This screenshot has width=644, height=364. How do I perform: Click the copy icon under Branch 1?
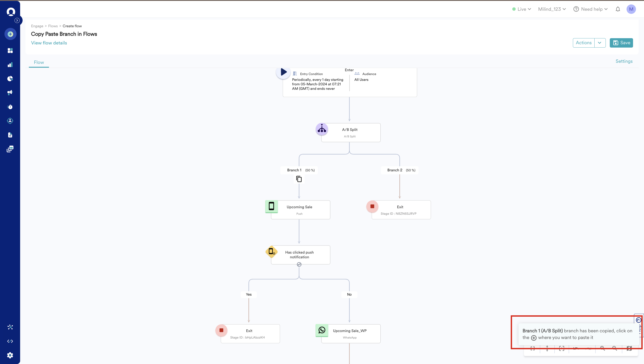[299, 179]
